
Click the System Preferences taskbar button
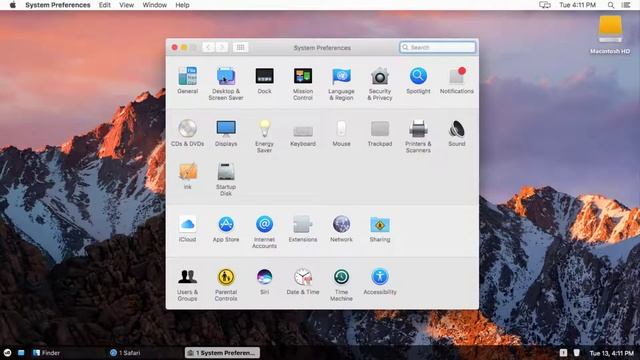pyautogui.click(x=222, y=353)
